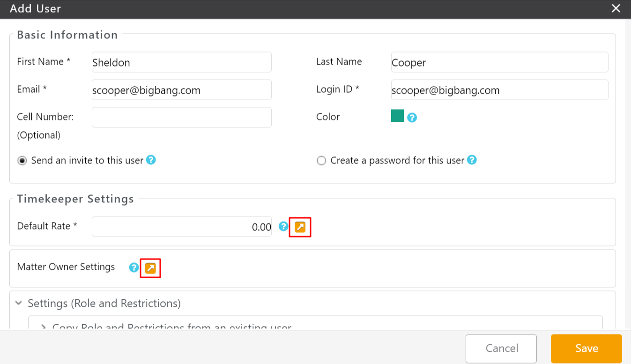Click the First Name field
This screenshot has width=631, height=364.
click(181, 62)
